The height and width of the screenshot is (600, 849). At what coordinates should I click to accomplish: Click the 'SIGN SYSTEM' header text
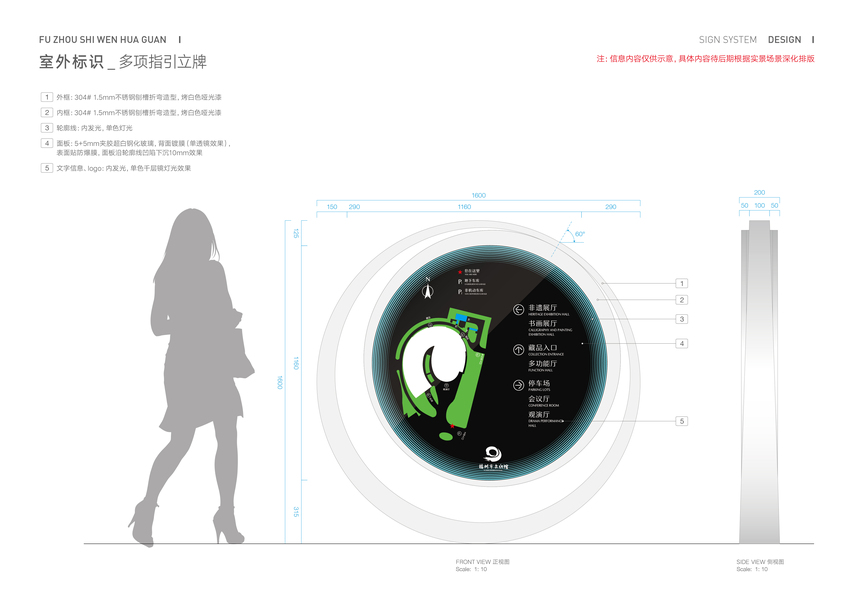coord(728,40)
